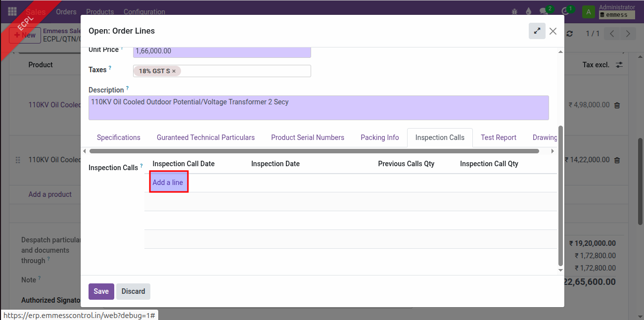The width and height of the screenshot is (644, 320).
Task: Delete the ₹ 14,22,000.00 order line
Action: point(617,160)
